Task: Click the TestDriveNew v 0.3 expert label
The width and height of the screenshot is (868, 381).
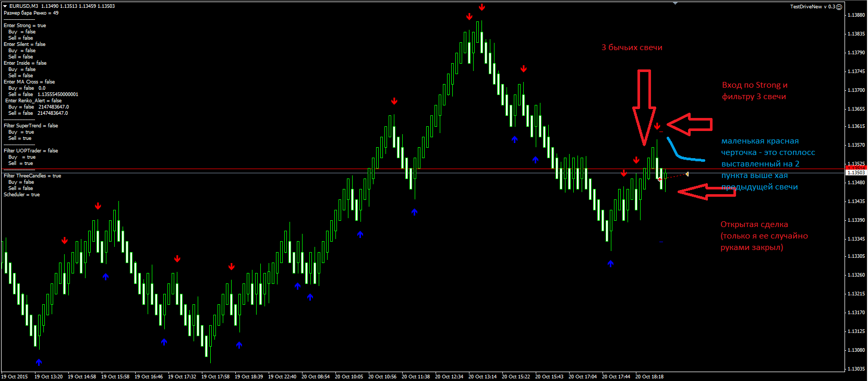Action: (812, 7)
